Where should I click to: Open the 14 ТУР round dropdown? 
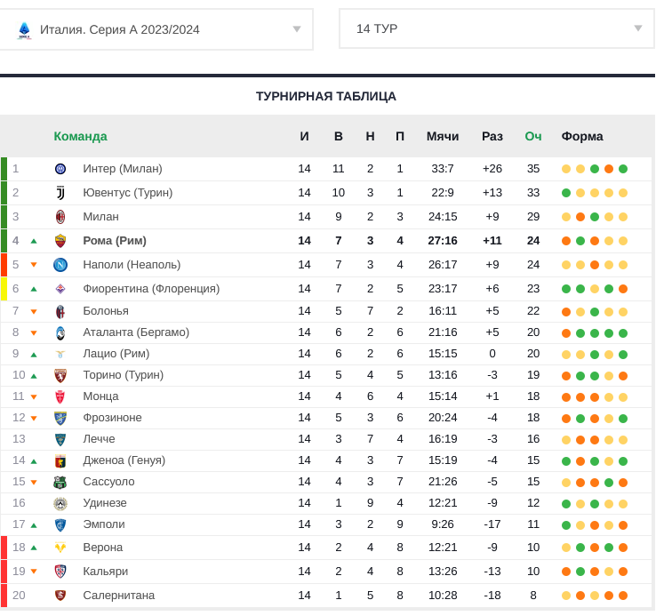tap(496, 28)
